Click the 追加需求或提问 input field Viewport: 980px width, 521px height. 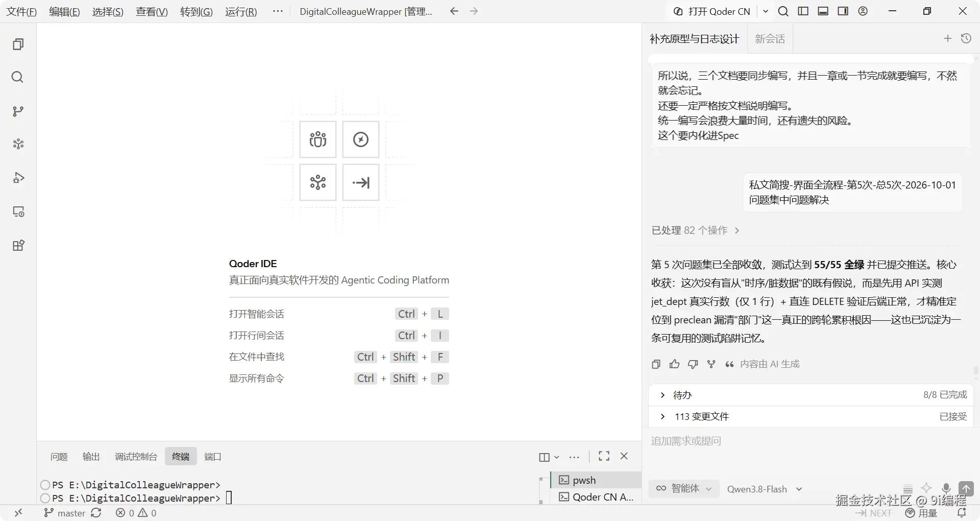click(811, 441)
